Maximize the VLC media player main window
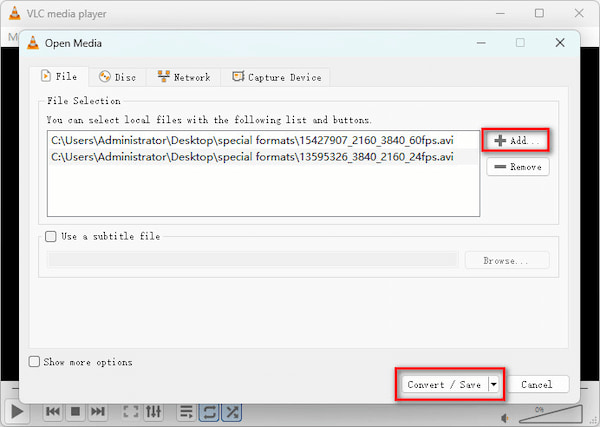Viewport: 600px width, 427px height. (x=539, y=13)
